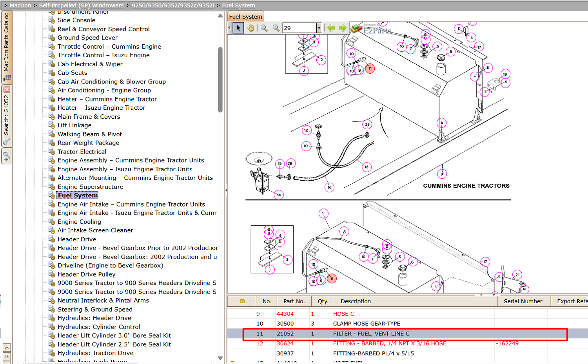This screenshot has width=588, height=364.
Task: Open Tractor Electrical section
Action: [82, 152]
